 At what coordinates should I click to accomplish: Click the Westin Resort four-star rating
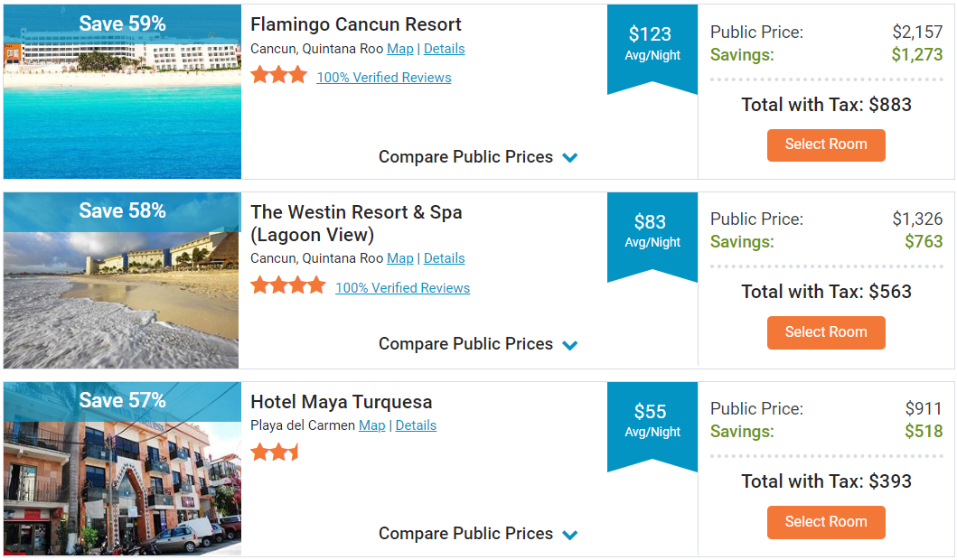(288, 285)
